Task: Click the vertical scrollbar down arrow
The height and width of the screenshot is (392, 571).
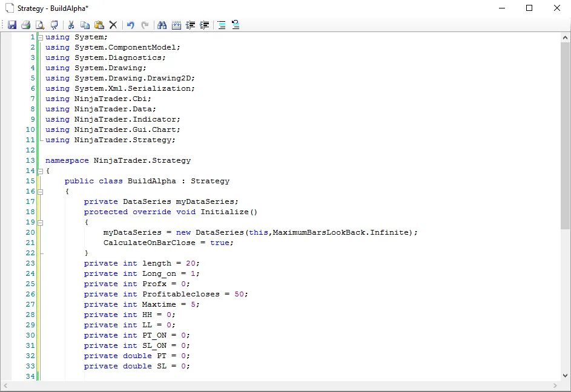Action: tap(565, 376)
